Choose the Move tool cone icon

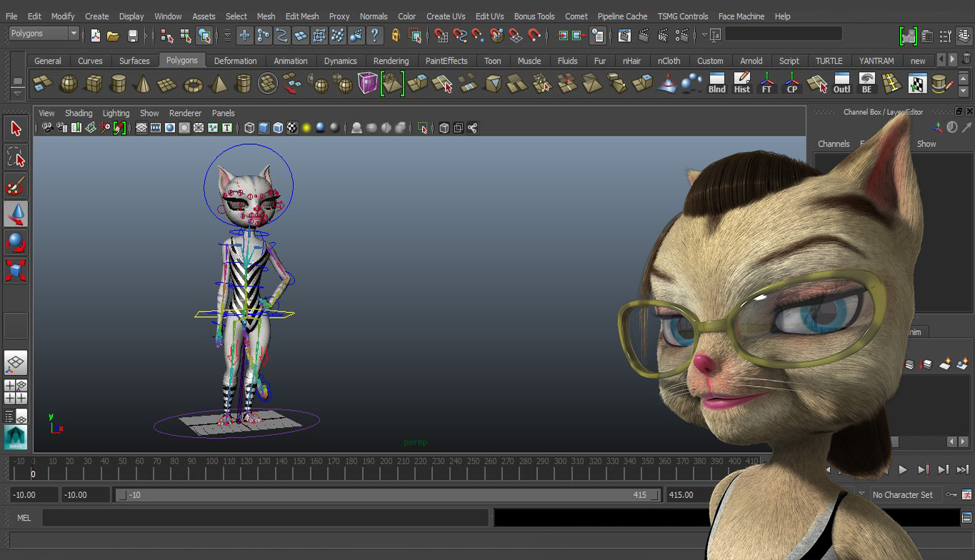(x=16, y=214)
